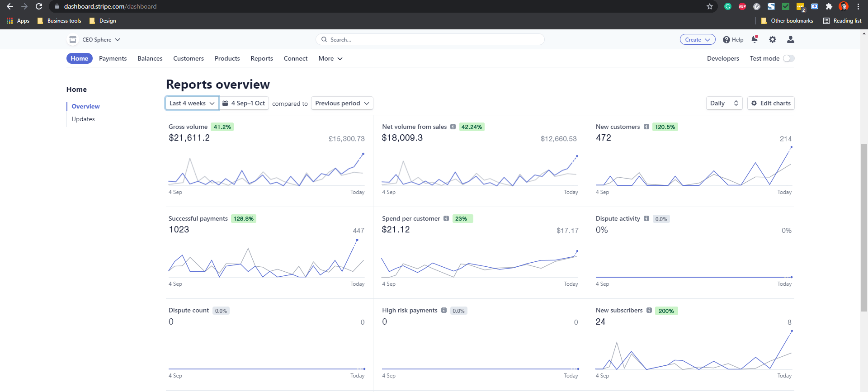Change the Daily interval selector
Screen dimensions: 868x392
[724, 103]
